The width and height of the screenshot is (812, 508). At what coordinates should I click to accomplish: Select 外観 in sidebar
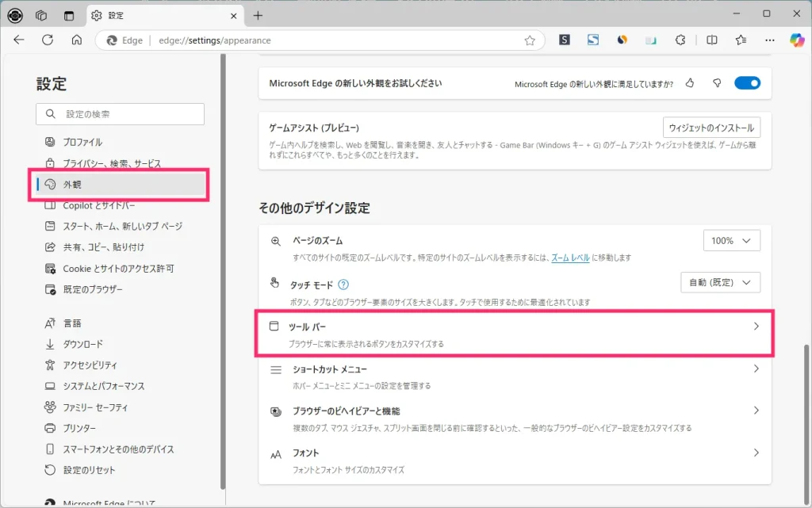point(121,184)
